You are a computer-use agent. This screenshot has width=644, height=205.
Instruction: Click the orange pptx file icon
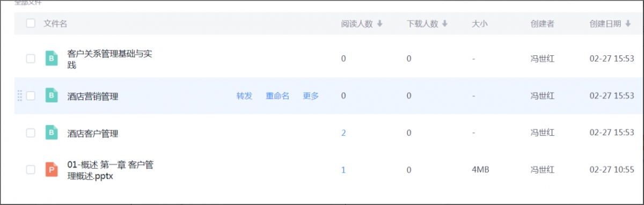click(x=52, y=170)
